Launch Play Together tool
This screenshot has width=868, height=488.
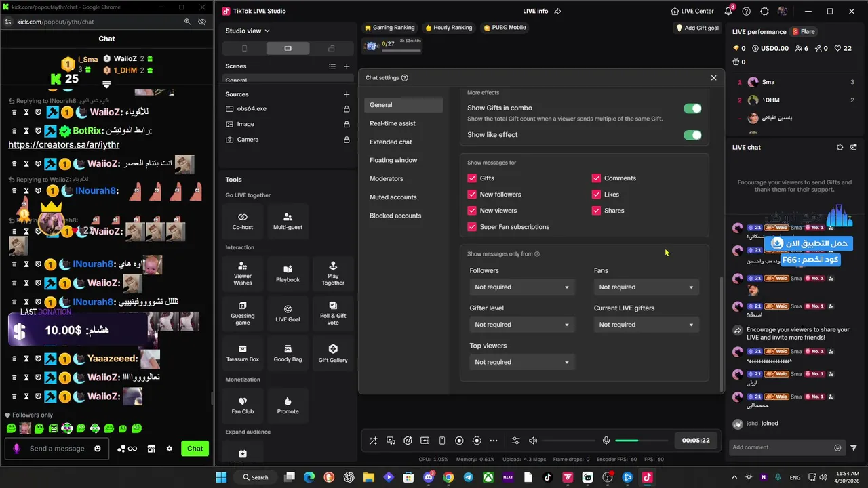[333, 273]
